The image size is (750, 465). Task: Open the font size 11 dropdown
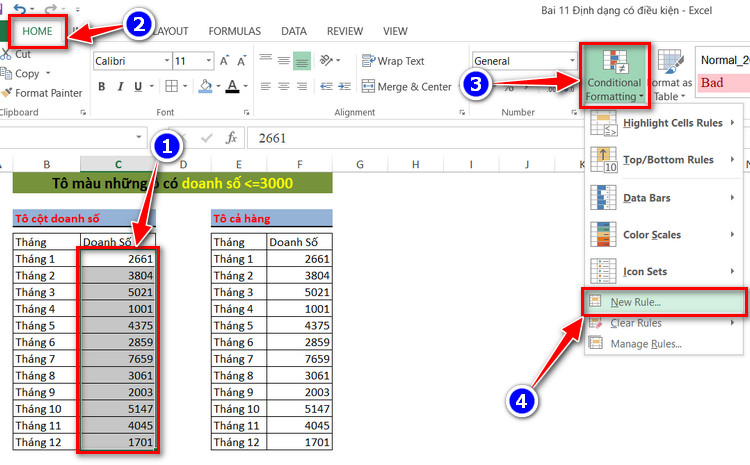[x=209, y=61]
